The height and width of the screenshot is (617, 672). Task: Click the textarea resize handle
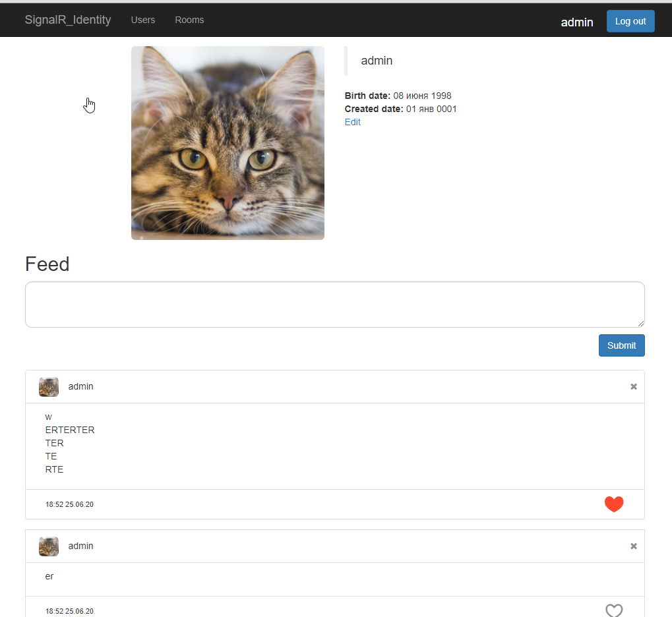click(642, 324)
